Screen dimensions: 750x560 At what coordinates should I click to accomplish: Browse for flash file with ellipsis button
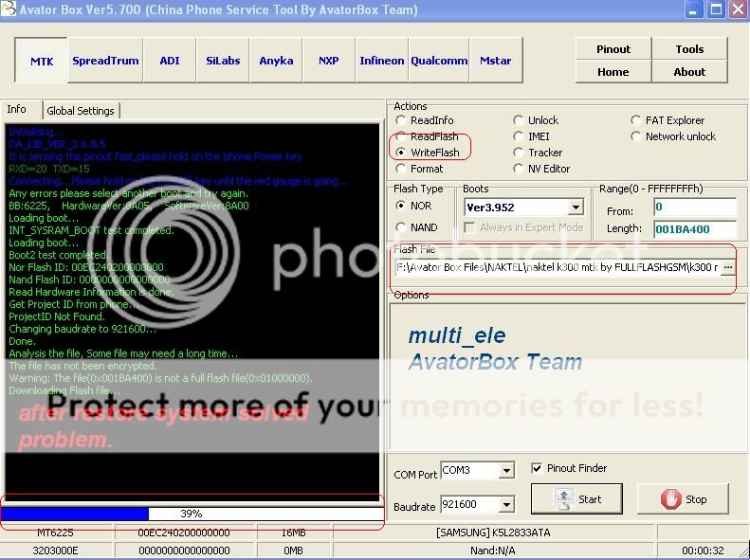(x=728, y=268)
